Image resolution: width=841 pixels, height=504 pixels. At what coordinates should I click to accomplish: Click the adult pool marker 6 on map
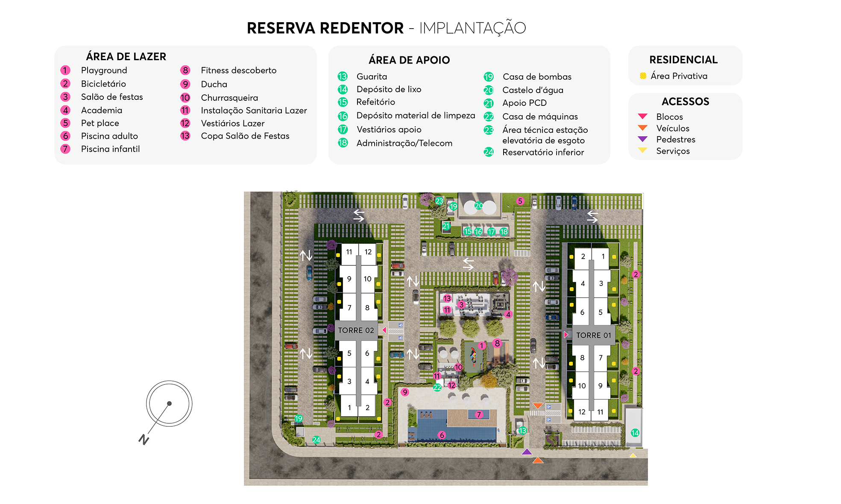[442, 435]
